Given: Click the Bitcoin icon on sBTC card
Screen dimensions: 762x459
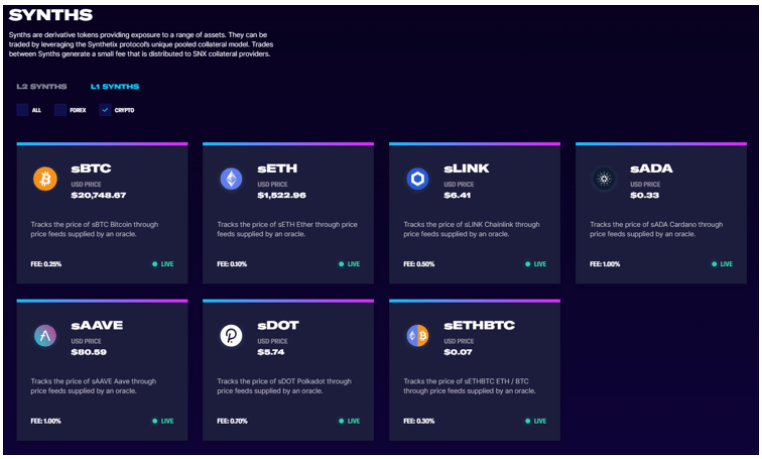Looking at the screenshot, I should tap(45, 179).
